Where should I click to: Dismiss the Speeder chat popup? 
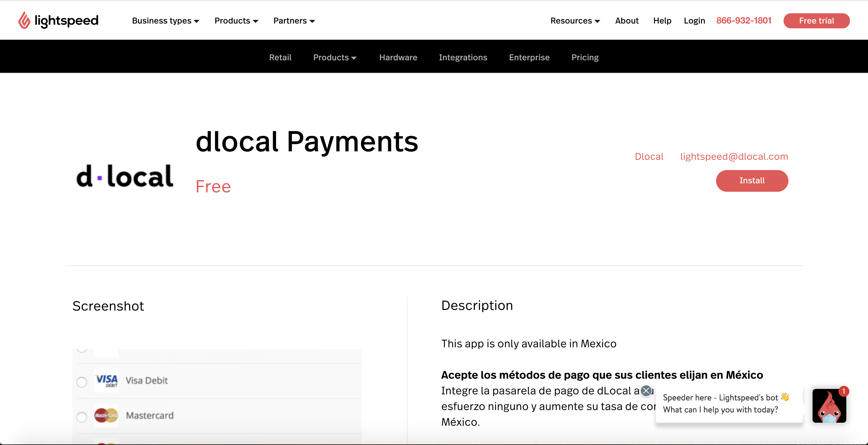tap(646, 391)
